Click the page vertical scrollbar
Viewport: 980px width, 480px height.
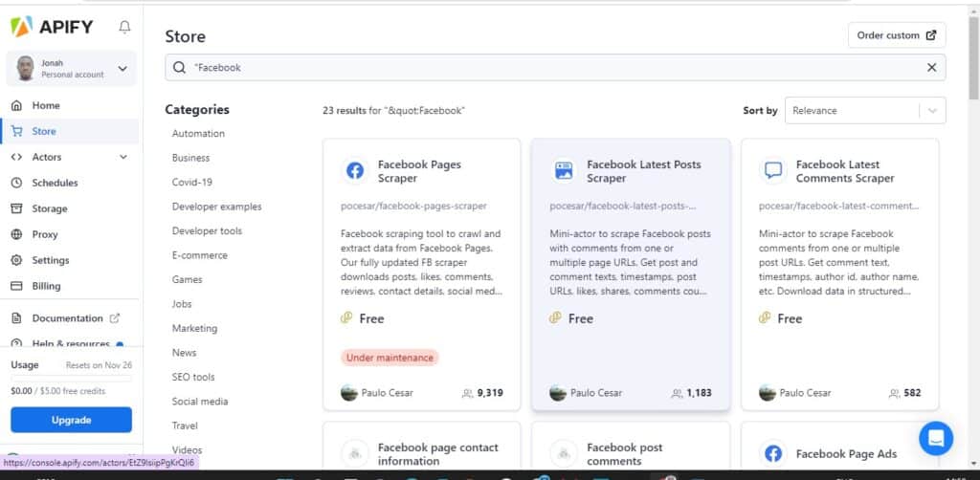click(973, 59)
